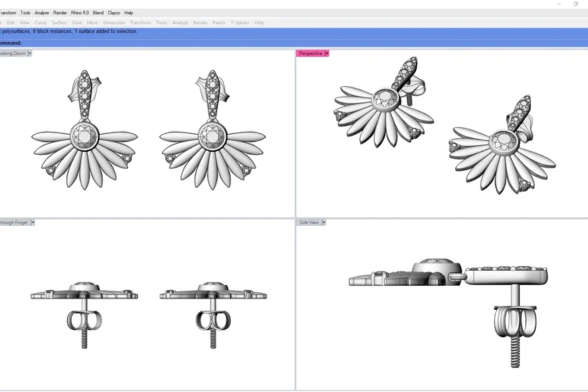Expand the Side View viewport dropdown

coord(324,222)
